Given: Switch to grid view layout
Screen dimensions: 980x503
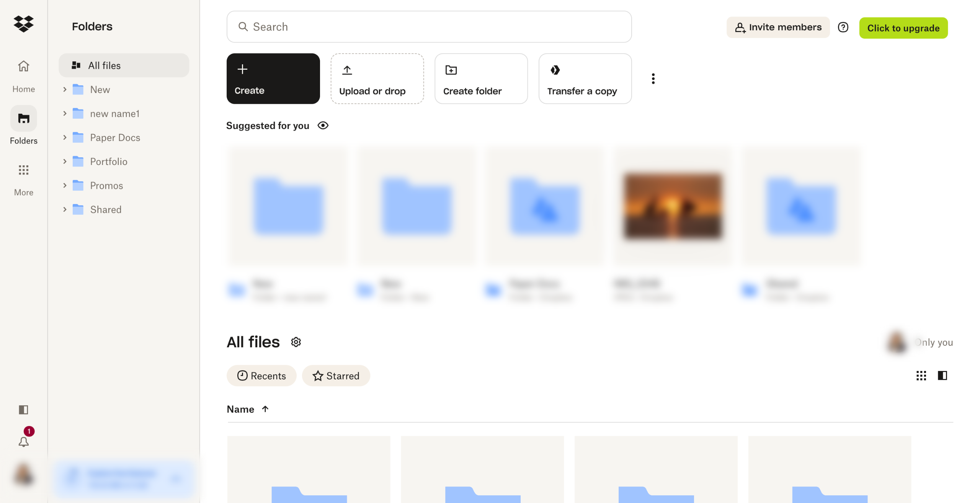Looking at the screenshot, I should pos(921,376).
